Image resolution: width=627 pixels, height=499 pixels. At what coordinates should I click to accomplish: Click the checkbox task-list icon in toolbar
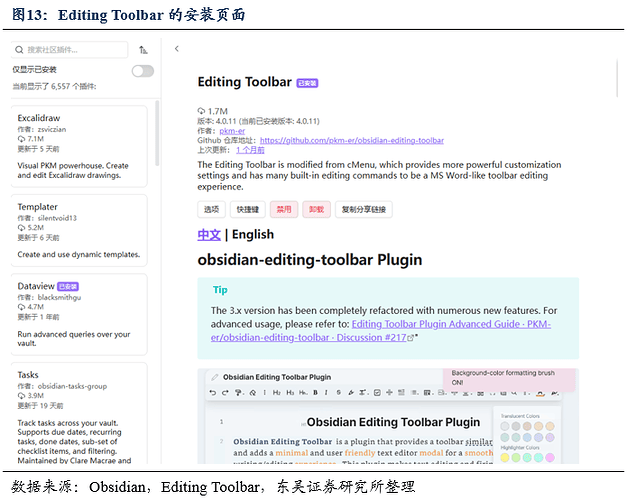tap(377, 393)
